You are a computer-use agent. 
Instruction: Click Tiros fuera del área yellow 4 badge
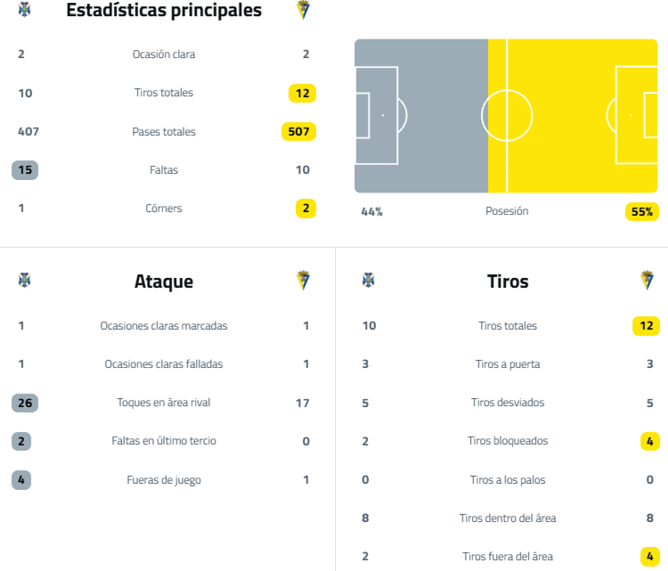650,557
